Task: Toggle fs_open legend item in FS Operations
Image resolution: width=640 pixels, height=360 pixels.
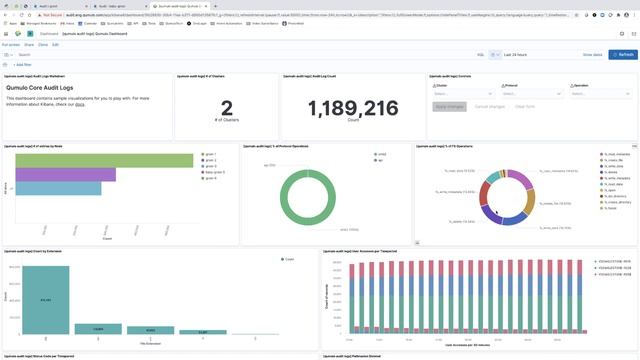Action: click(608, 190)
